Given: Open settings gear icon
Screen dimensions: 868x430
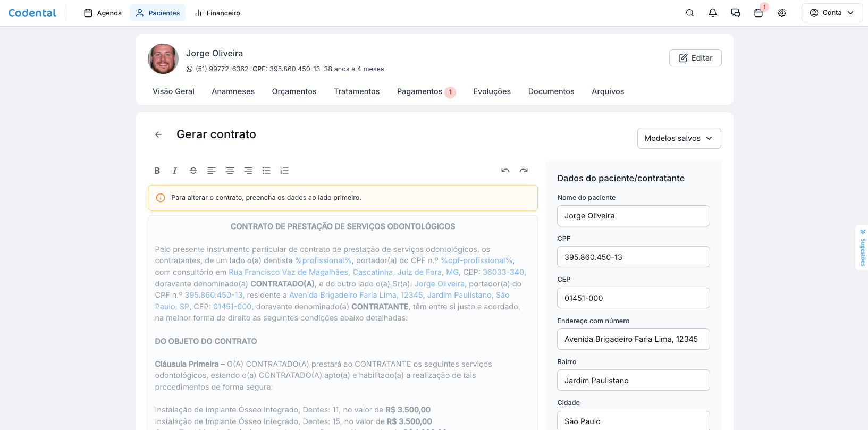Looking at the screenshot, I should point(782,13).
